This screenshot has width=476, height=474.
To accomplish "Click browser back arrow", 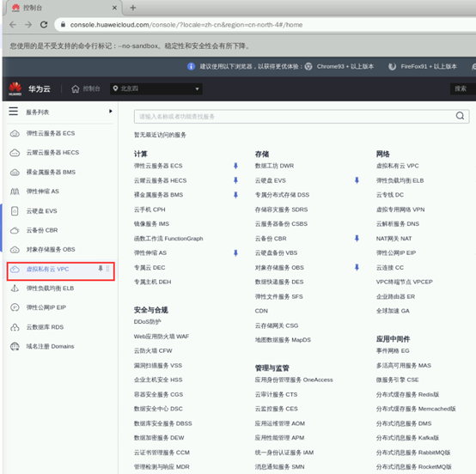I will (x=13, y=25).
